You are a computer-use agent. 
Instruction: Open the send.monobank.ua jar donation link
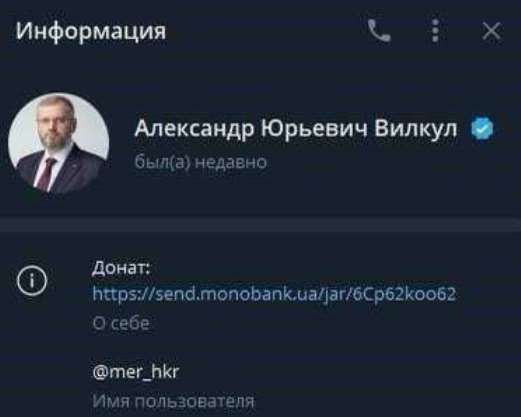(274, 294)
